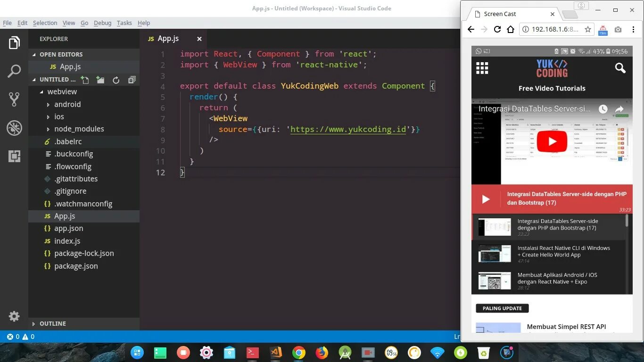
Task: Open the Selection menu
Action: click(45, 23)
